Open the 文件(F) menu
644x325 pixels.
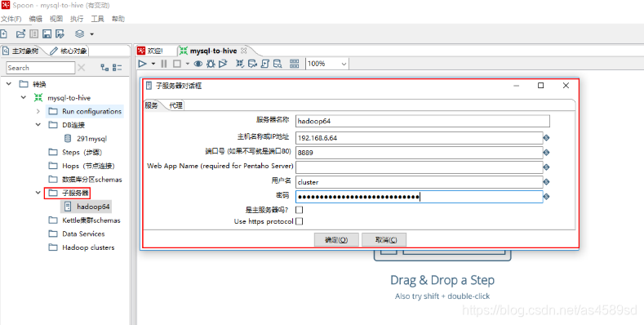(x=11, y=19)
